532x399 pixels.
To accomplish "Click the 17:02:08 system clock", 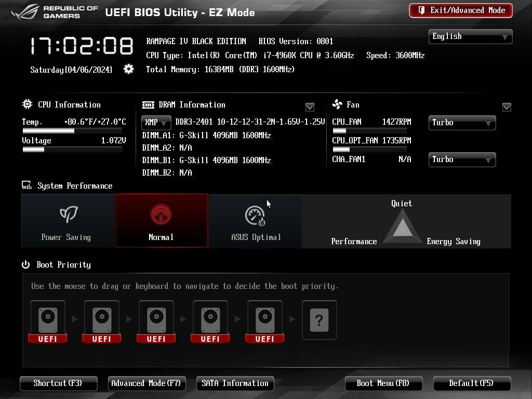I will 82,46.
